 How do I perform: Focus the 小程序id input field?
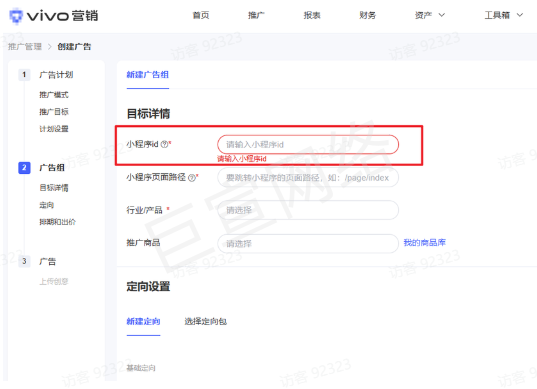pos(308,145)
